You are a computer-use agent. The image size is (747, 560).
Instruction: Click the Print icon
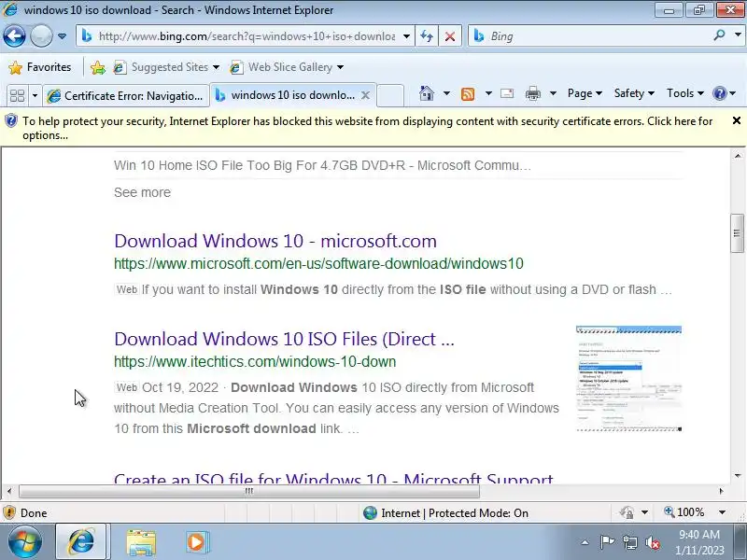tap(532, 94)
